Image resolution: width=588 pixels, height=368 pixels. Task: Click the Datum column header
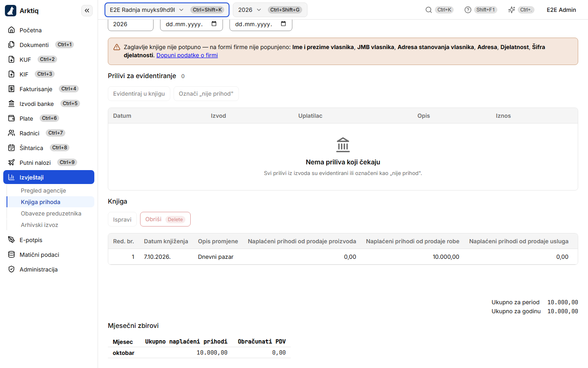(122, 116)
